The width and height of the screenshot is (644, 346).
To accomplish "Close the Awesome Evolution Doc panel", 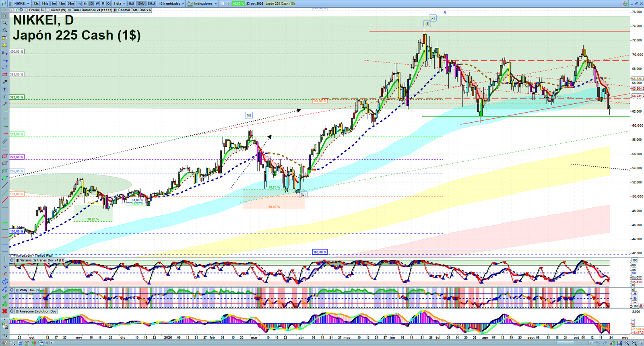I will click(x=12, y=311).
